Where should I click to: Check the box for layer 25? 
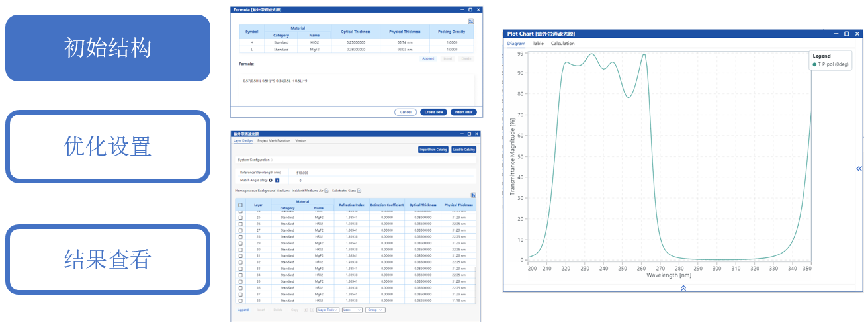240,217
